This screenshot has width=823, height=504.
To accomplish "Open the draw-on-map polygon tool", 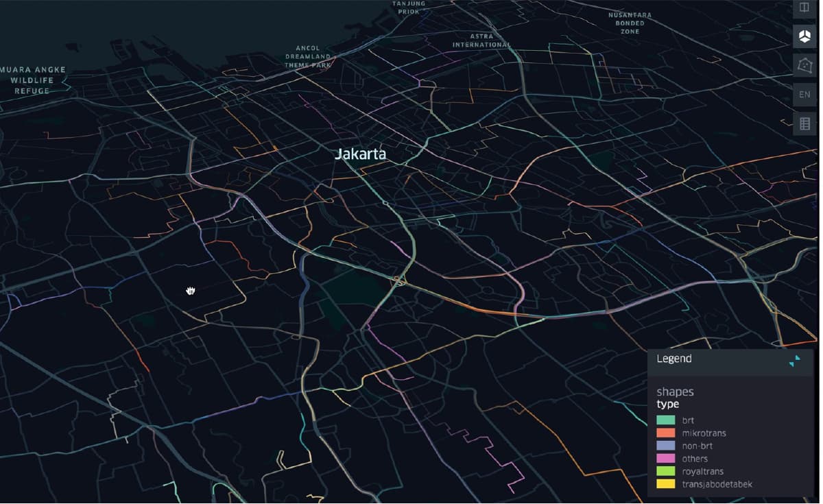I will [804, 65].
